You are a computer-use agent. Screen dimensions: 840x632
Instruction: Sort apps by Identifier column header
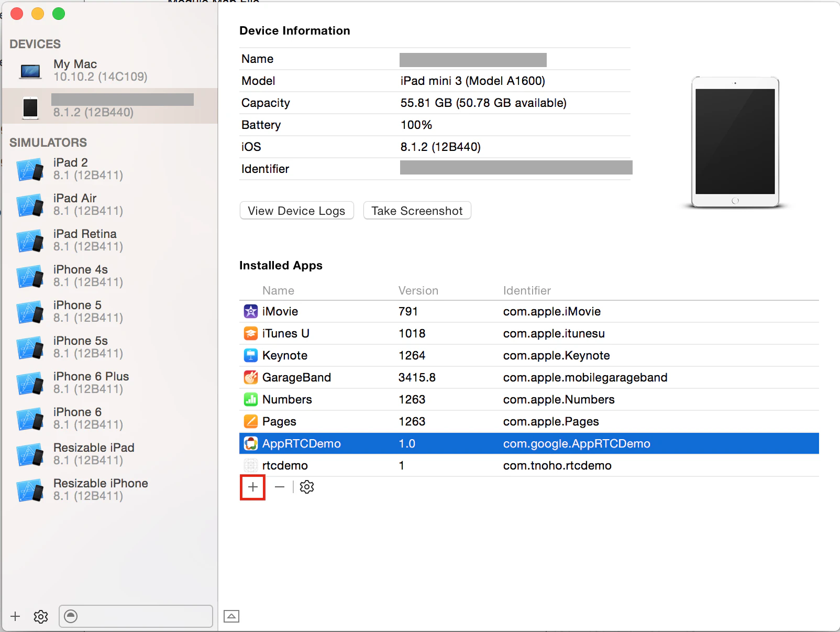(527, 290)
